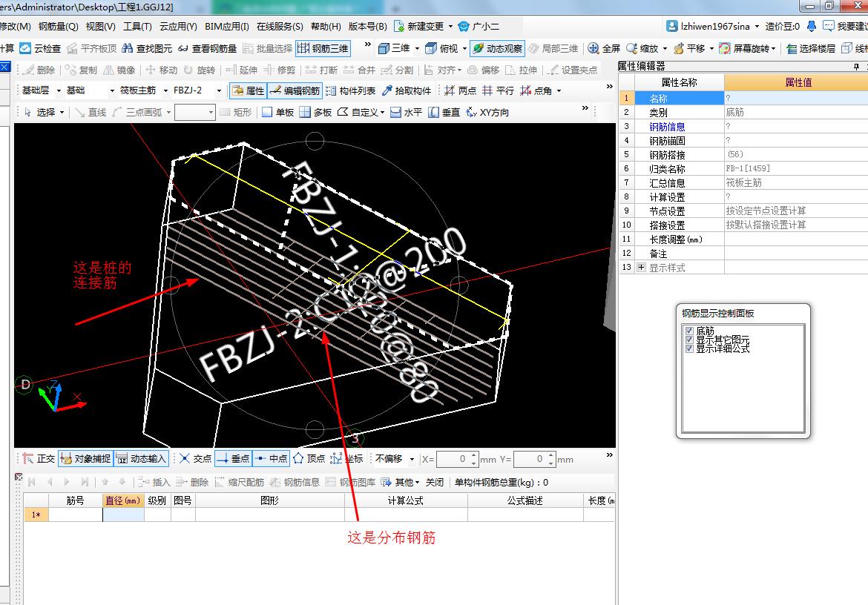868x605 pixels.
Task: Click 广小二 assistant button
Action: pos(479,27)
